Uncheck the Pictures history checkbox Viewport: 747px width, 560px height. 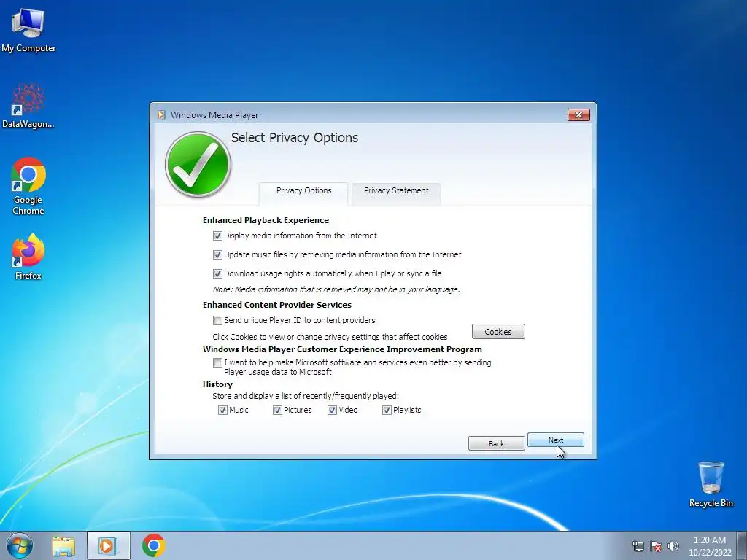point(277,410)
